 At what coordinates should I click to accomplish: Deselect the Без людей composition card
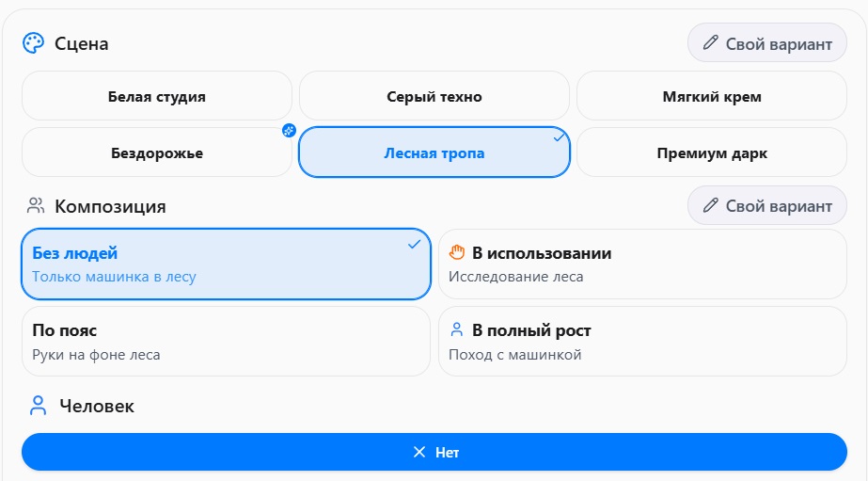click(x=225, y=264)
